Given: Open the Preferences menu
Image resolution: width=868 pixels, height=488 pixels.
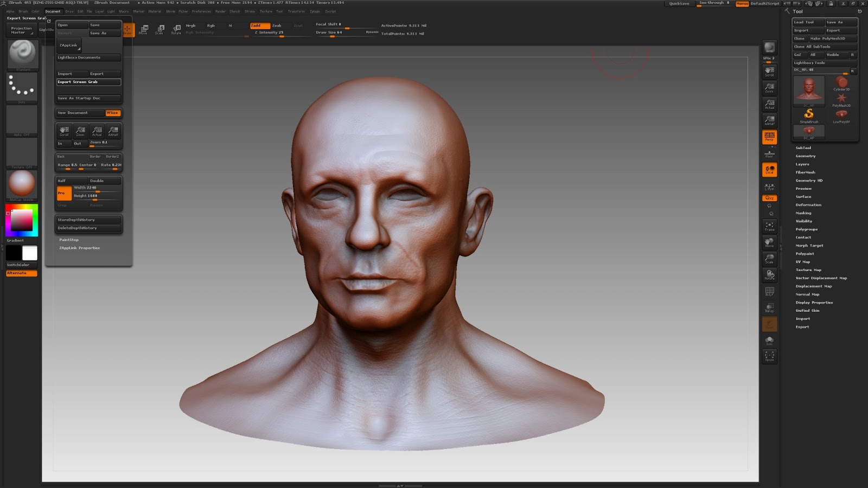Looking at the screenshot, I should 201,11.
